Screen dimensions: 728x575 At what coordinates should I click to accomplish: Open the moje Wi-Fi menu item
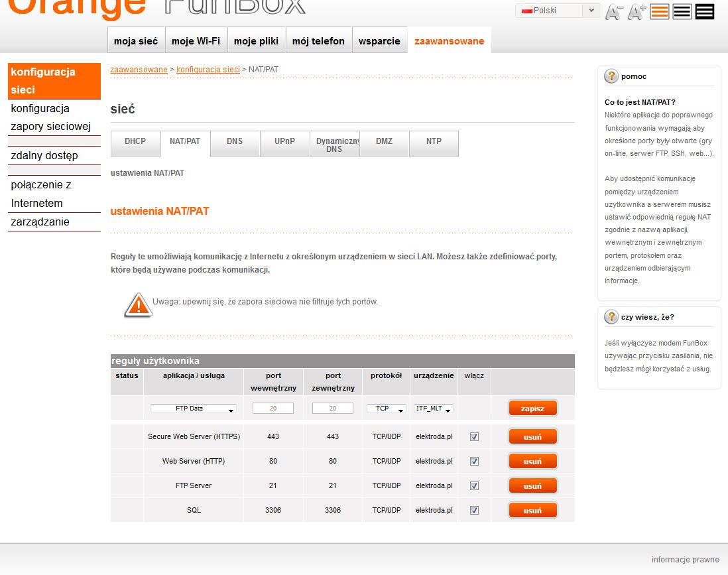coord(198,40)
